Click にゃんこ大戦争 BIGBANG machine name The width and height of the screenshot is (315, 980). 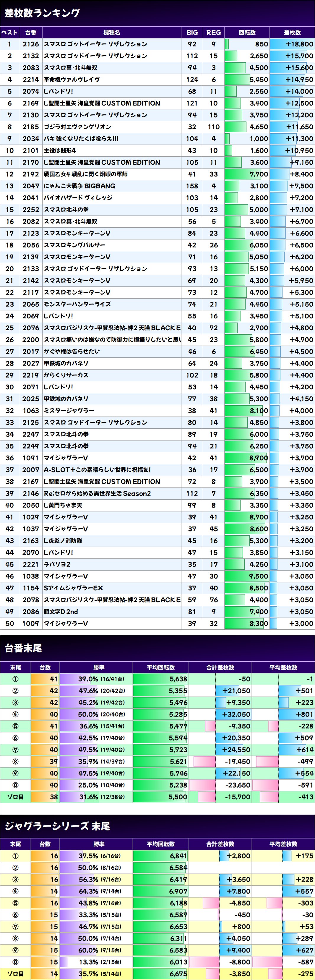click(x=79, y=186)
